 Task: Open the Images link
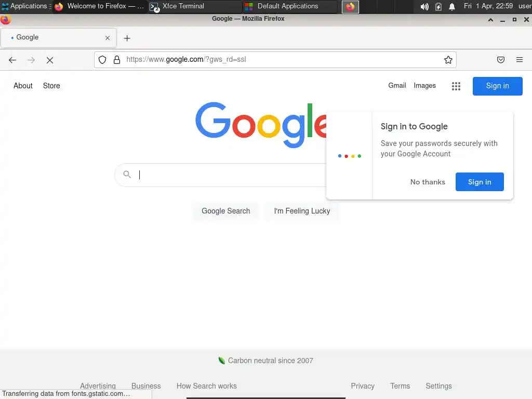click(x=424, y=86)
